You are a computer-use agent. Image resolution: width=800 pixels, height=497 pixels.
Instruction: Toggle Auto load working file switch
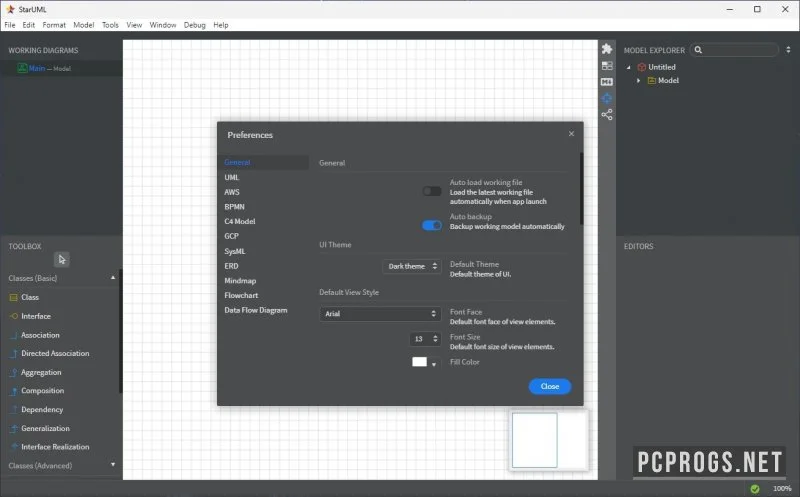[432, 191]
